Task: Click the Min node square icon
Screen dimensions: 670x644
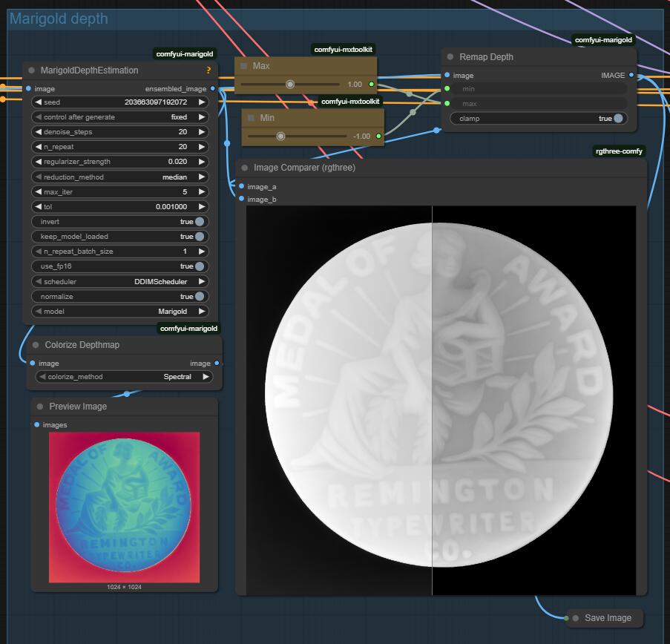Action: coord(251,118)
